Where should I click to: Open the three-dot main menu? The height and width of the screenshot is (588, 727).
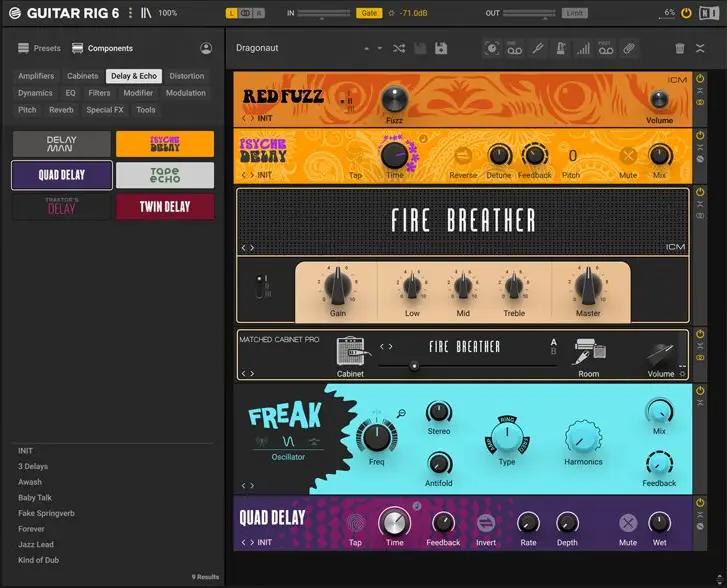tap(130, 13)
